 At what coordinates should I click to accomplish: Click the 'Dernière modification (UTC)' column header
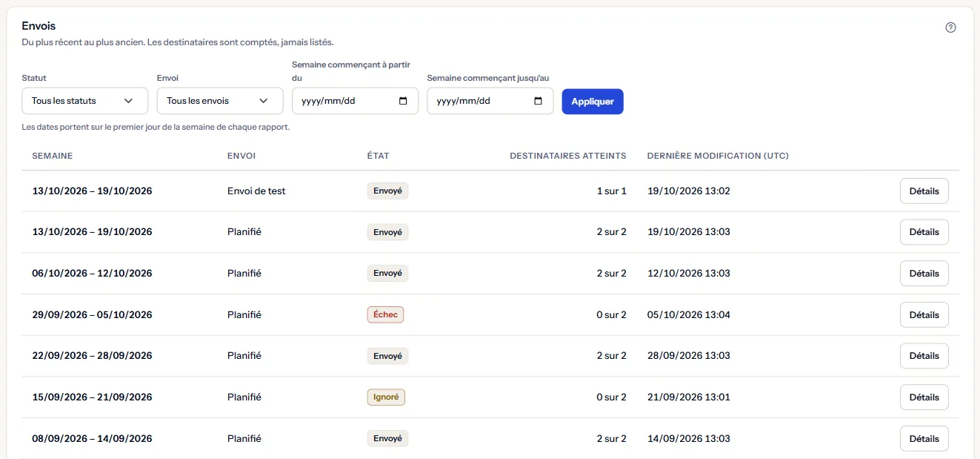point(718,156)
